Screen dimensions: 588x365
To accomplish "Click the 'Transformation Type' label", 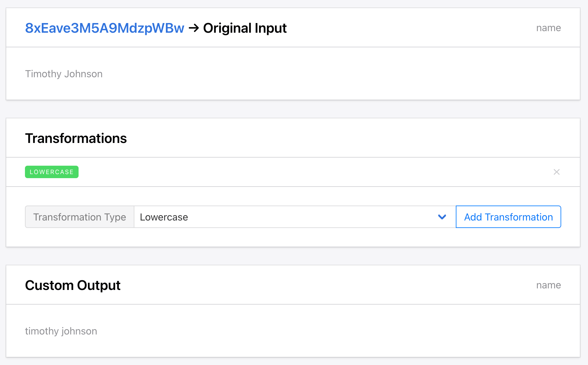I will 80,217.
